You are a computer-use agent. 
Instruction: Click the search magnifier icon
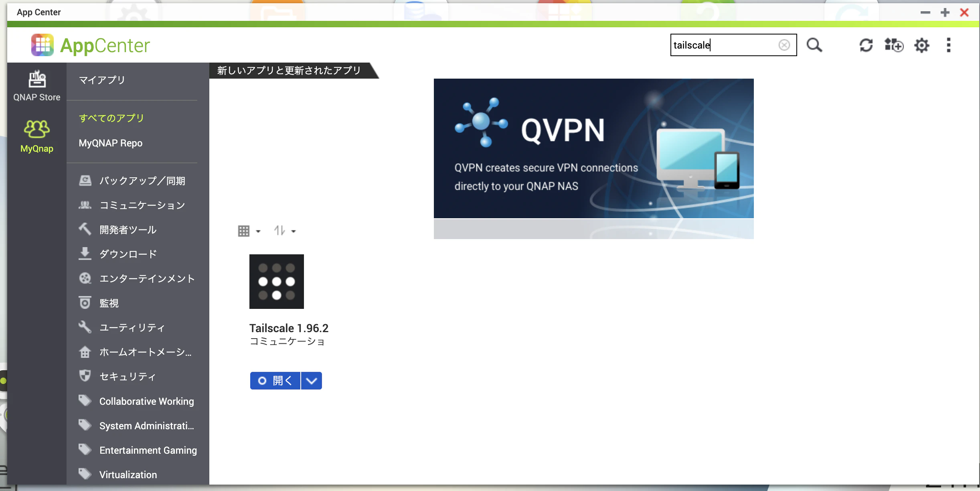(814, 45)
